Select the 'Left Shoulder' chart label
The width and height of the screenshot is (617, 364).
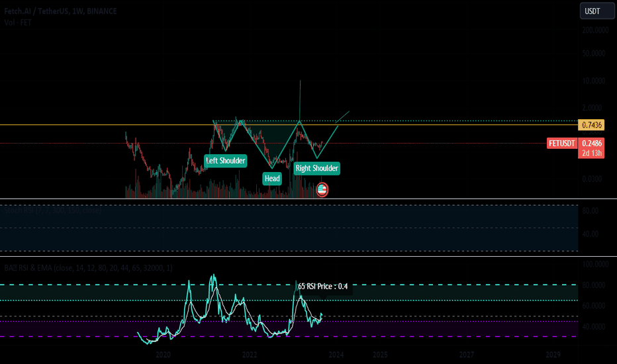point(226,161)
